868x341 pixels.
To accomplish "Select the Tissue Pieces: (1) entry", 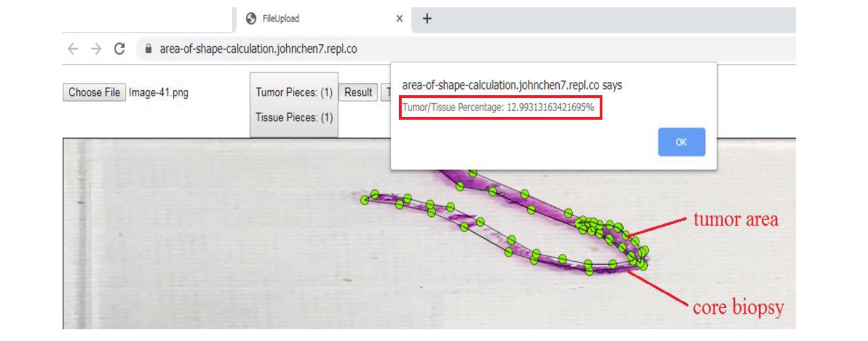I will pos(294,117).
